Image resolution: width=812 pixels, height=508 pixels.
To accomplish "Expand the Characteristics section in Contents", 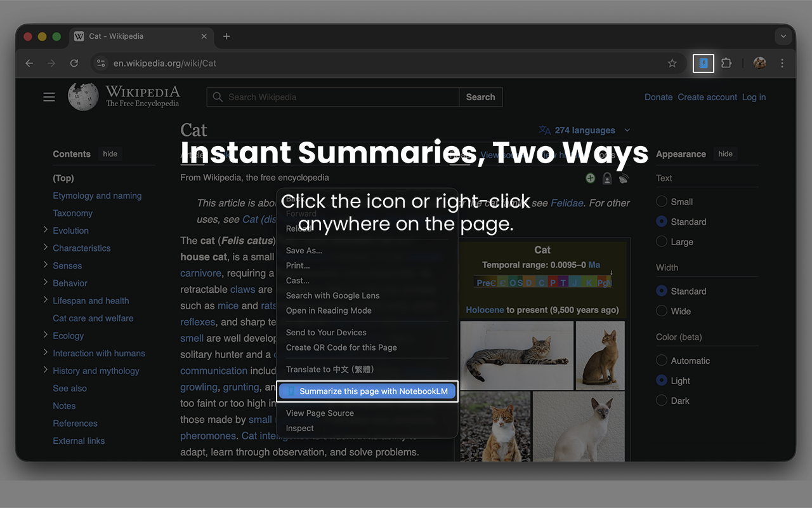I will pos(46,248).
